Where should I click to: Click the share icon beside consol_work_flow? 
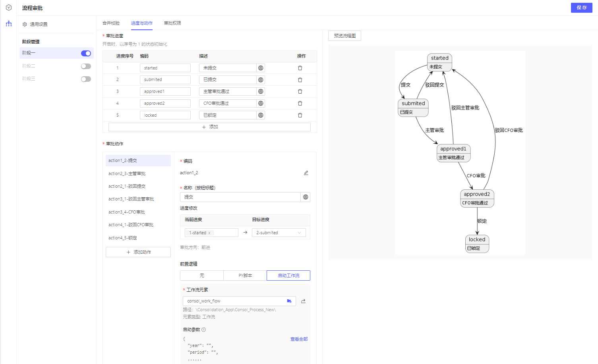click(x=303, y=301)
